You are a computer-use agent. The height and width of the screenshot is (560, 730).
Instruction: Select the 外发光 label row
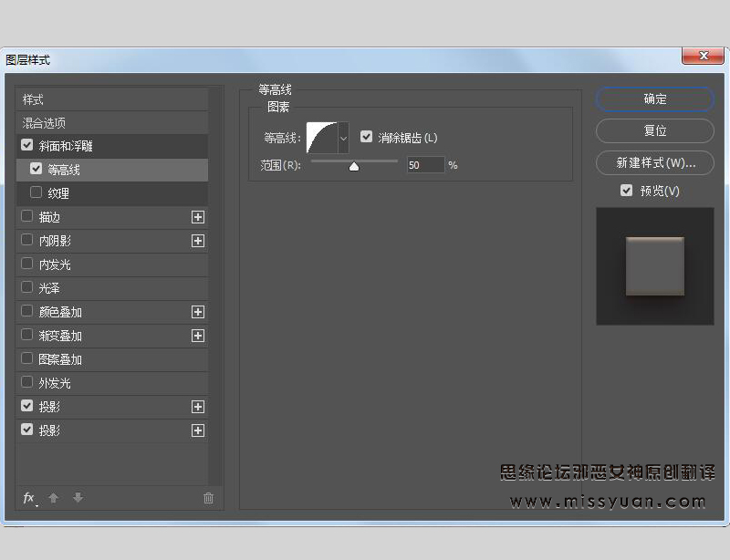tap(112, 383)
